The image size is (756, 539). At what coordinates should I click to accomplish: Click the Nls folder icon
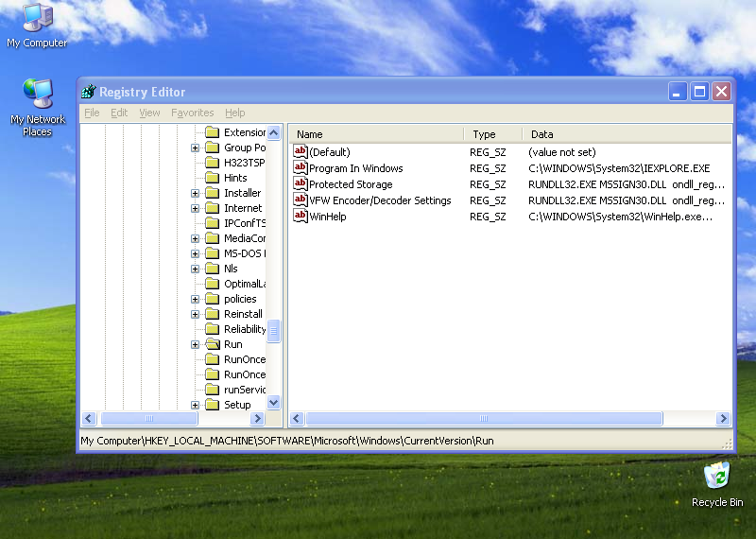[x=212, y=269]
